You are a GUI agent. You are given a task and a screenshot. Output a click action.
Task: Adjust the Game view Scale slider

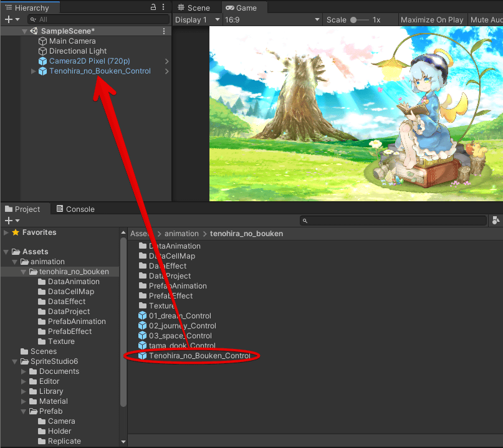tap(359, 20)
